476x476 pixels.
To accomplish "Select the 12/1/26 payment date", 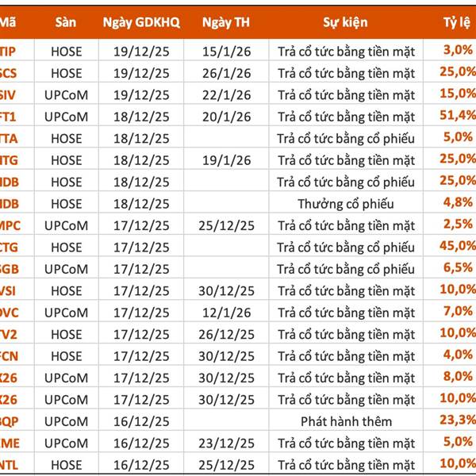I will (226, 313).
